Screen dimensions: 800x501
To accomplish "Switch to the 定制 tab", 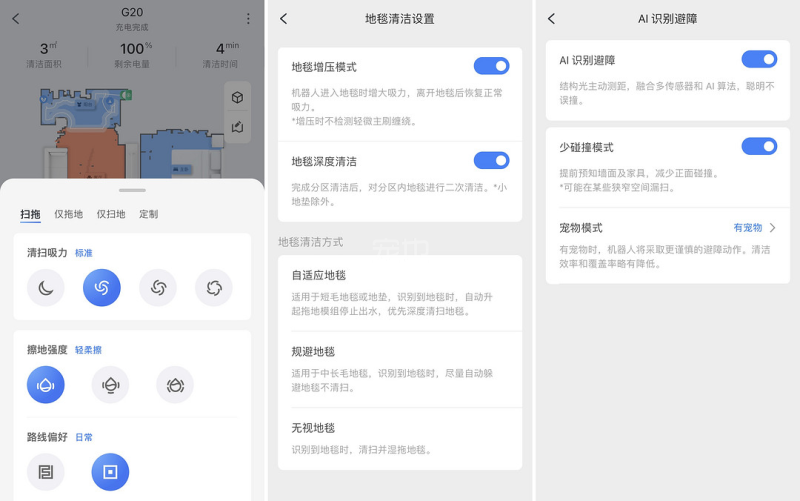I will [x=148, y=214].
